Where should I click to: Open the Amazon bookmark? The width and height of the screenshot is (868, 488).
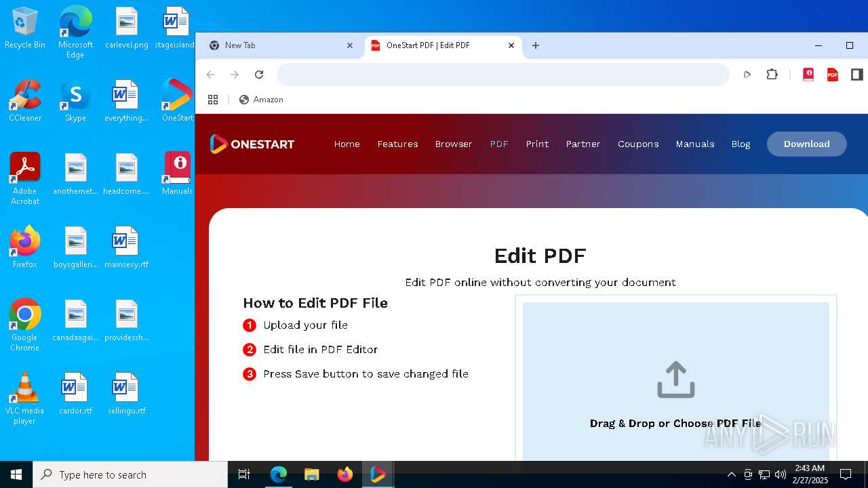pos(261,100)
